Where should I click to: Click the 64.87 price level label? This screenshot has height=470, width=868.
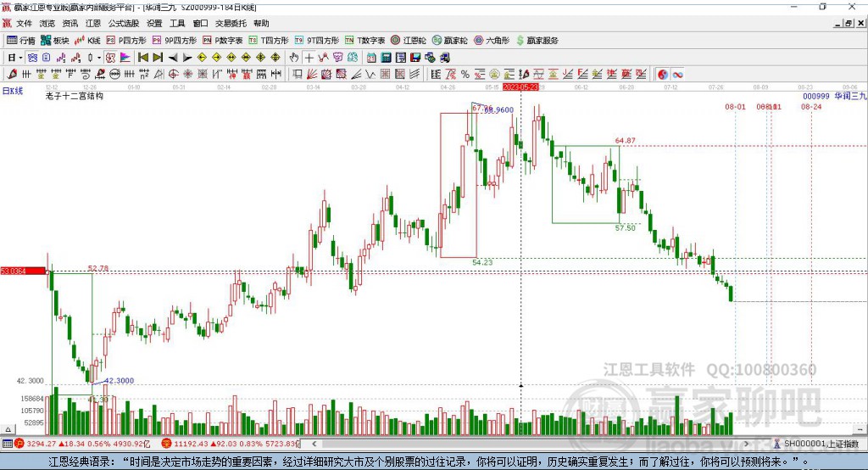click(625, 140)
